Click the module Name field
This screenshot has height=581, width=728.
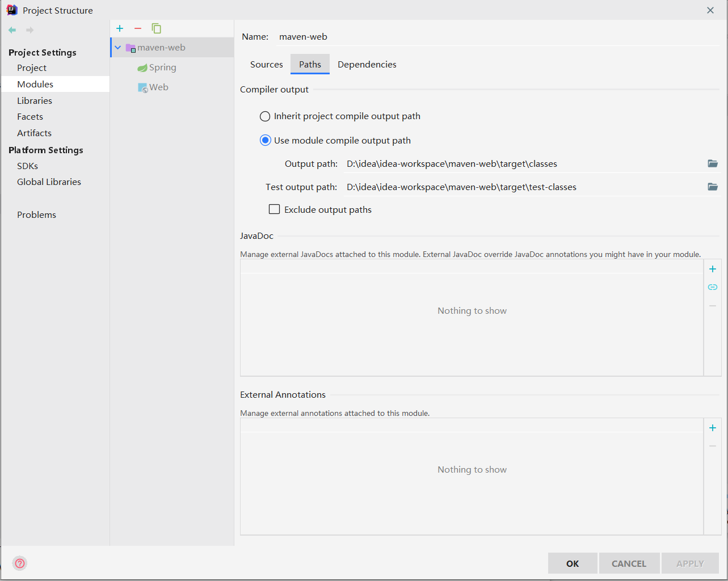coord(498,37)
